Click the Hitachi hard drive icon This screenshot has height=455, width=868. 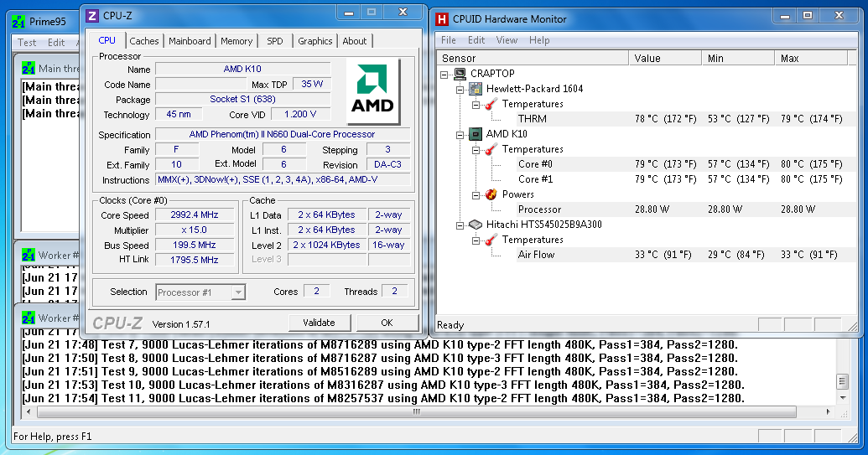(476, 225)
